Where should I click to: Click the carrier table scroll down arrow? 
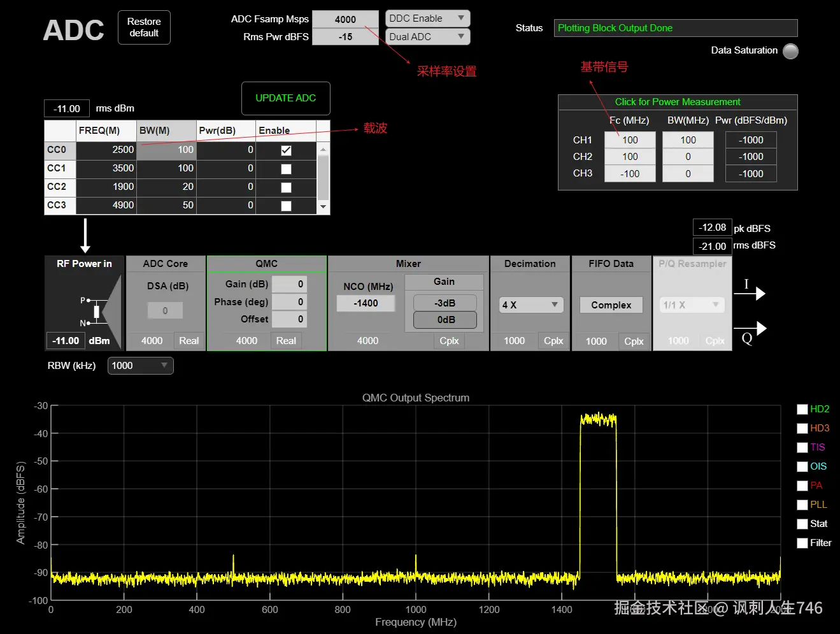(323, 206)
